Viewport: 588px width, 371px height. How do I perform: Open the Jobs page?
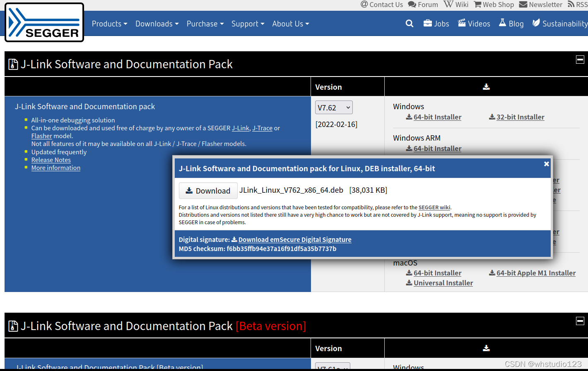[436, 24]
